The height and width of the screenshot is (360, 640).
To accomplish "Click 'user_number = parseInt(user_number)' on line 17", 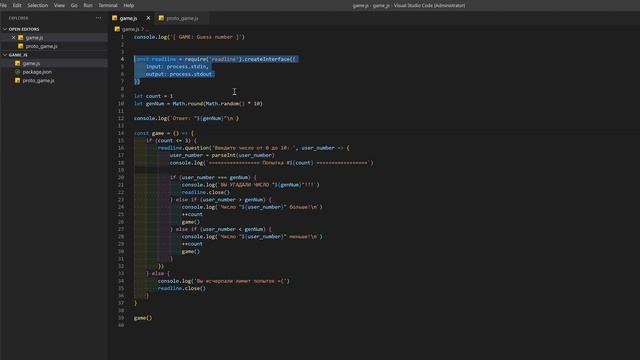I will (x=222, y=155).
